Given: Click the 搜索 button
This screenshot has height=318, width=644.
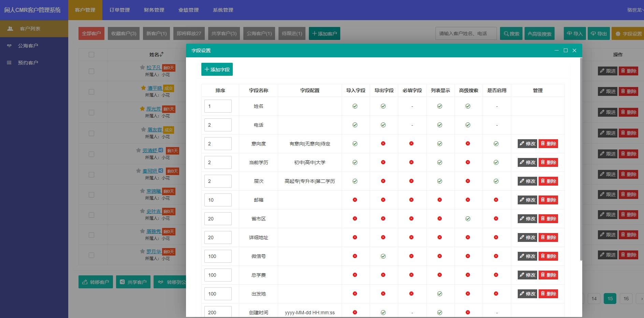Looking at the screenshot, I should (x=511, y=33).
